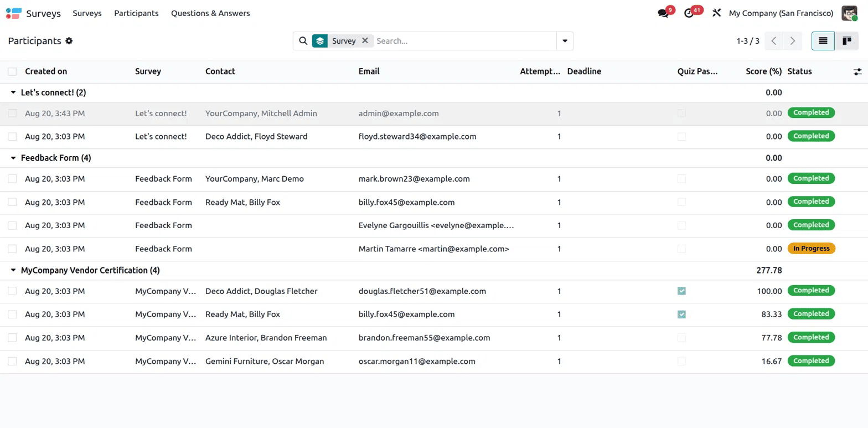Select the Douglas Fletcher row checkbox
Screen dimensions: 868x428
pos(12,291)
